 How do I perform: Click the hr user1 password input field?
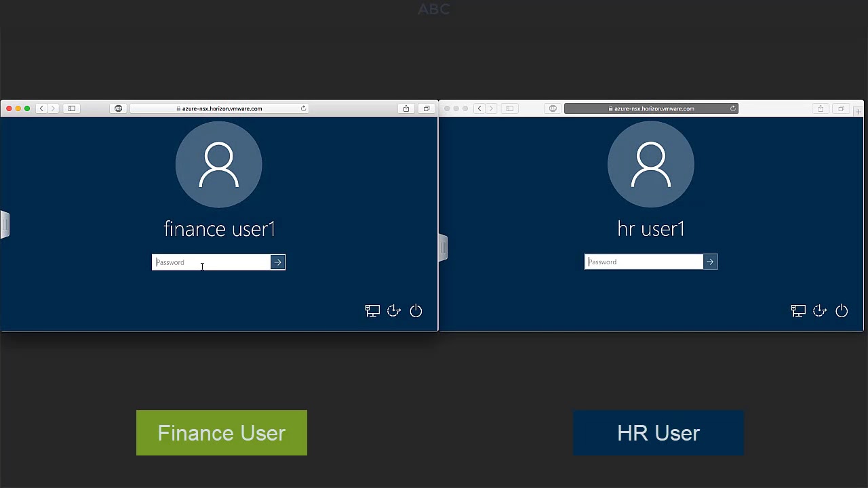[641, 262]
